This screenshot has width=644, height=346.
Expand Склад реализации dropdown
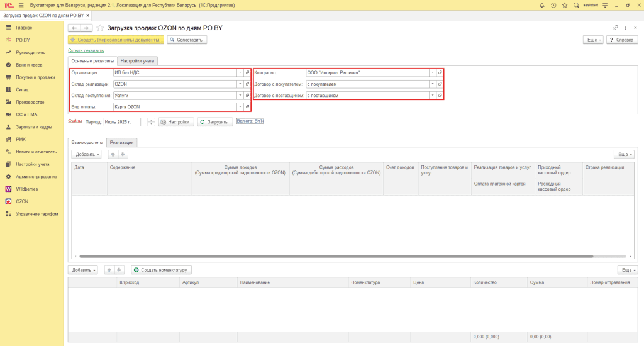240,84
